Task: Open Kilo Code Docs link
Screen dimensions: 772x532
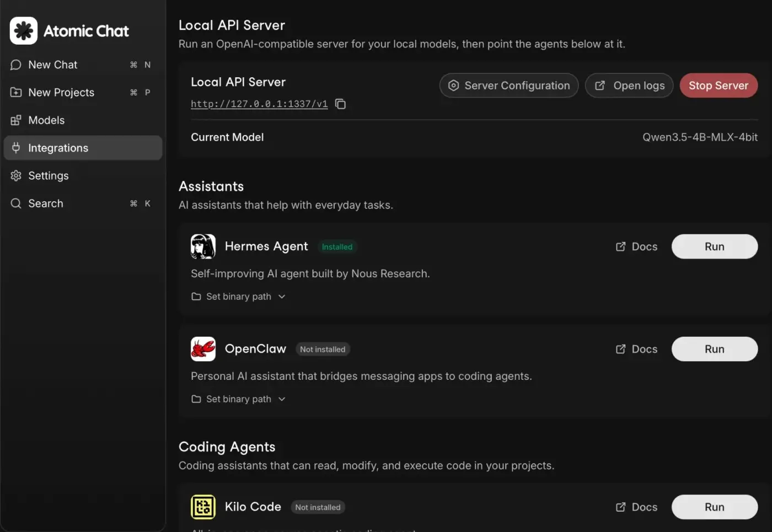Action: (x=637, y=507)
